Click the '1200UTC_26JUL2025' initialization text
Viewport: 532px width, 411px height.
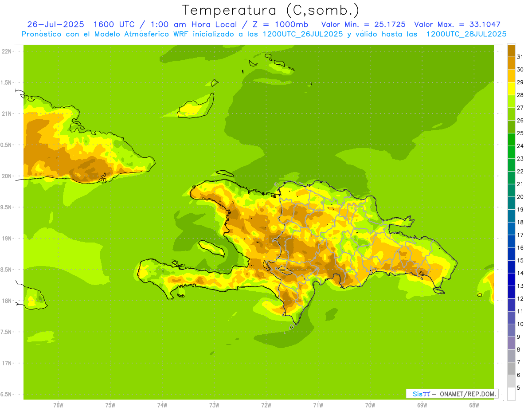coord(303,34)
